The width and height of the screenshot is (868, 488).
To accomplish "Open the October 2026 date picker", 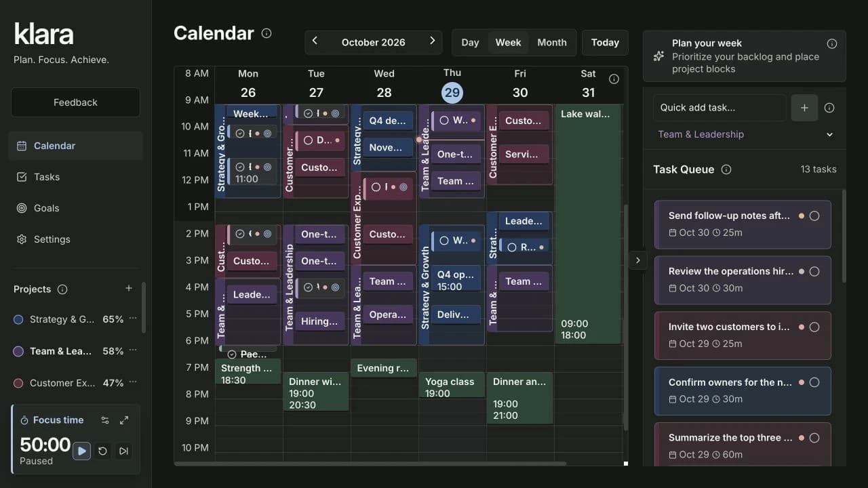I will click(373, 42).
